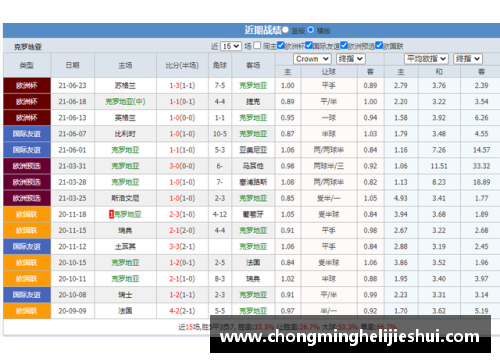The height and width of the screenshot is (362, 500).
Task: Open the 3-0(0-0) score against 马耳他
Action: [x=182, y=166]
